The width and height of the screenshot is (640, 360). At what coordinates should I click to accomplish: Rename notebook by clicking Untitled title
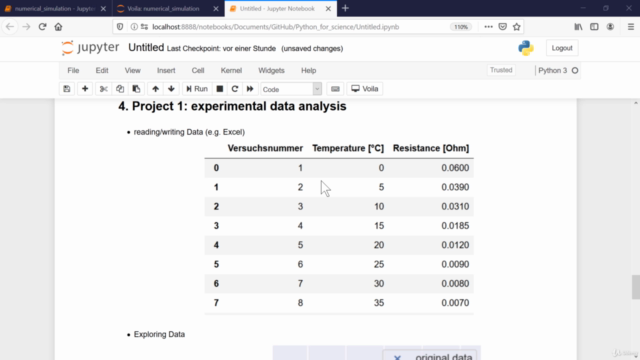(x=146, y=48)
